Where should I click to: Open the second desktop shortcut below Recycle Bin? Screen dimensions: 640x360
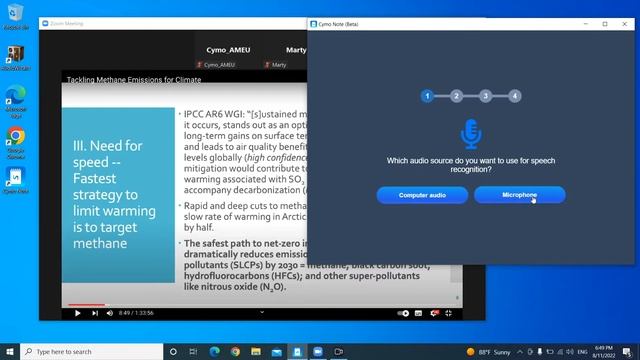[x=16, y=58]
